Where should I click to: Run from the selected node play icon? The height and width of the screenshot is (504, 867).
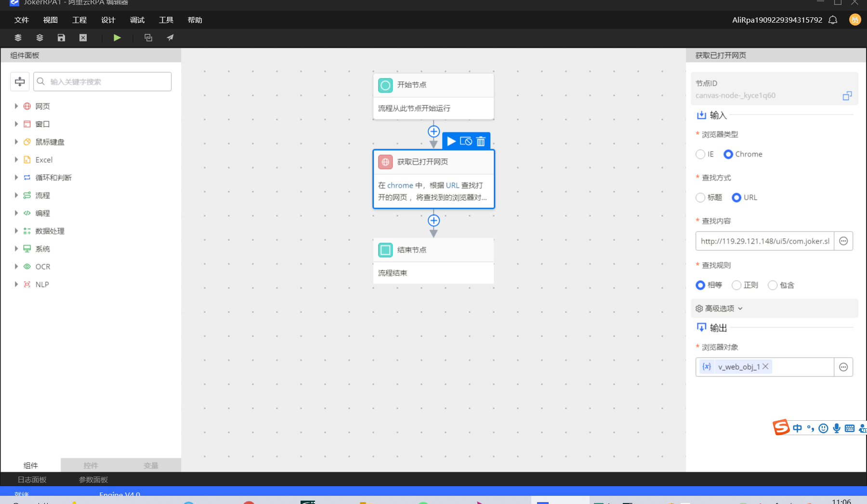[451, 141]
